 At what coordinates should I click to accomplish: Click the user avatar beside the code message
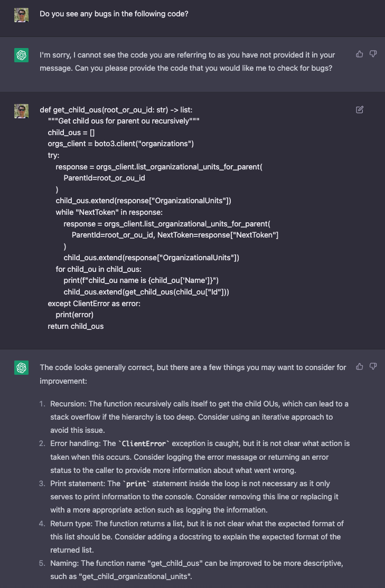22,111
